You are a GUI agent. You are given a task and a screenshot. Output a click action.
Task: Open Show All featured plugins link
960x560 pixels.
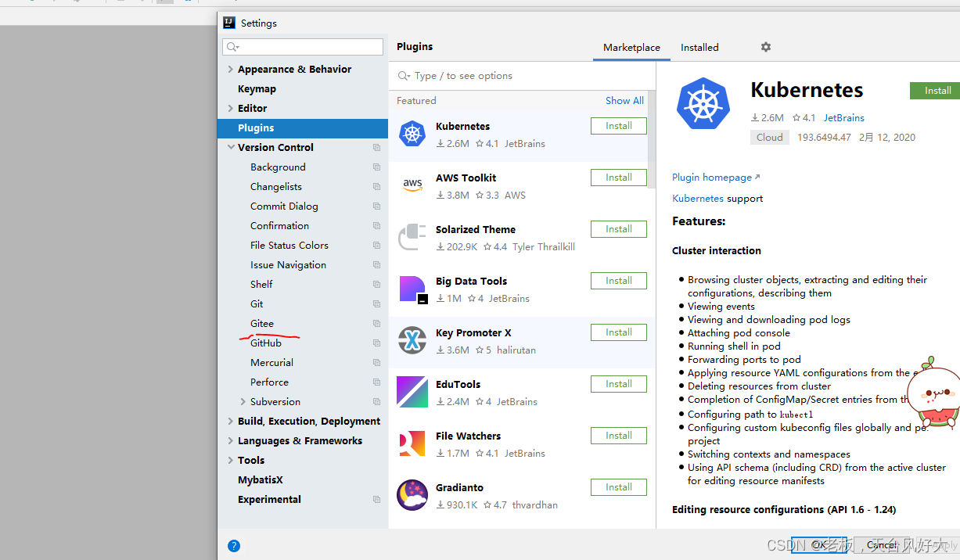tap(624, 101)
